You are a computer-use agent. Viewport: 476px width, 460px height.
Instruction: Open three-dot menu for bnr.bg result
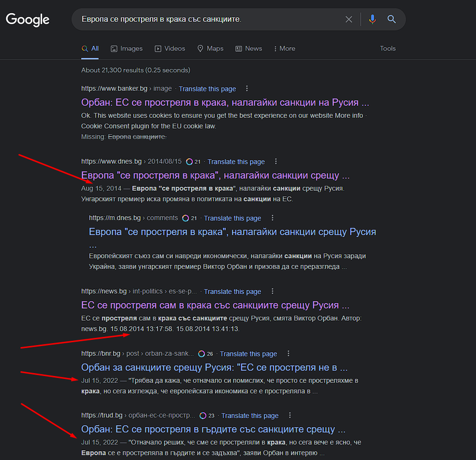point(288,353)
